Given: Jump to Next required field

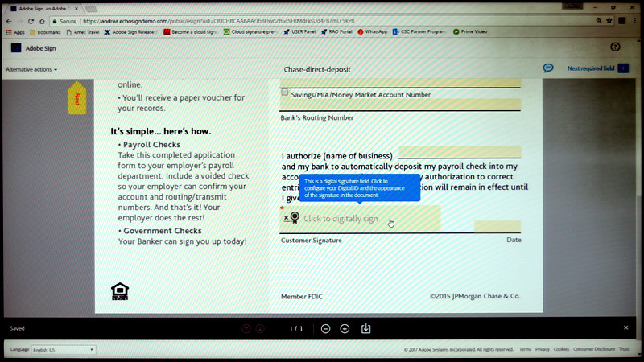Looking at the screenshot, I should tap(597, 68).
